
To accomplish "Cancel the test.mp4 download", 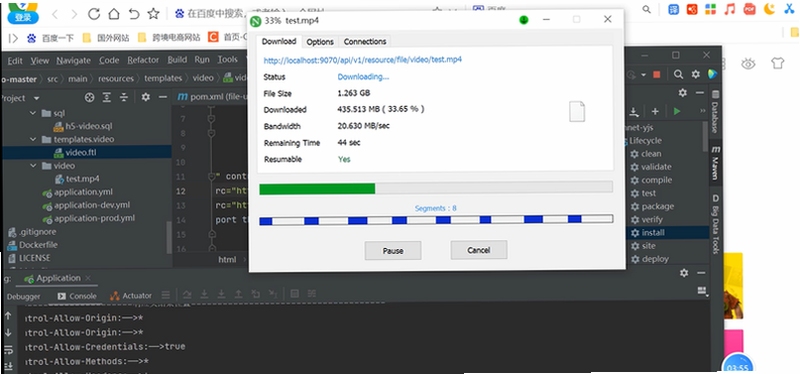I will point(479,250).
